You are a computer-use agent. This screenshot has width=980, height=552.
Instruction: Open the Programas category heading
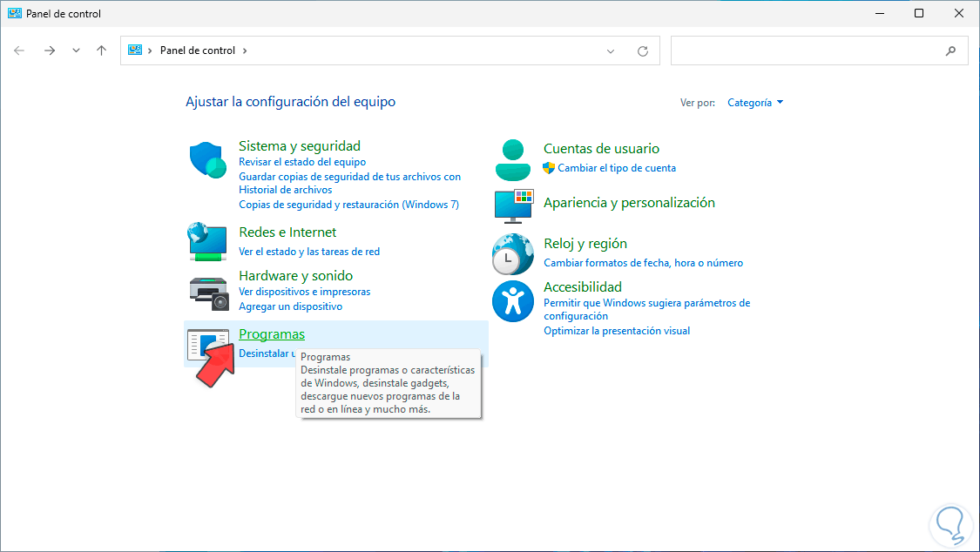pos(272,334)
